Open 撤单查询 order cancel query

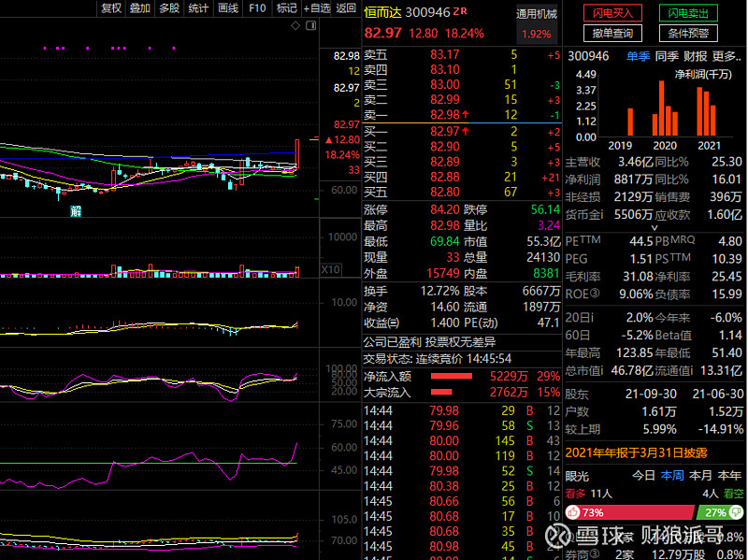[612, 33]
